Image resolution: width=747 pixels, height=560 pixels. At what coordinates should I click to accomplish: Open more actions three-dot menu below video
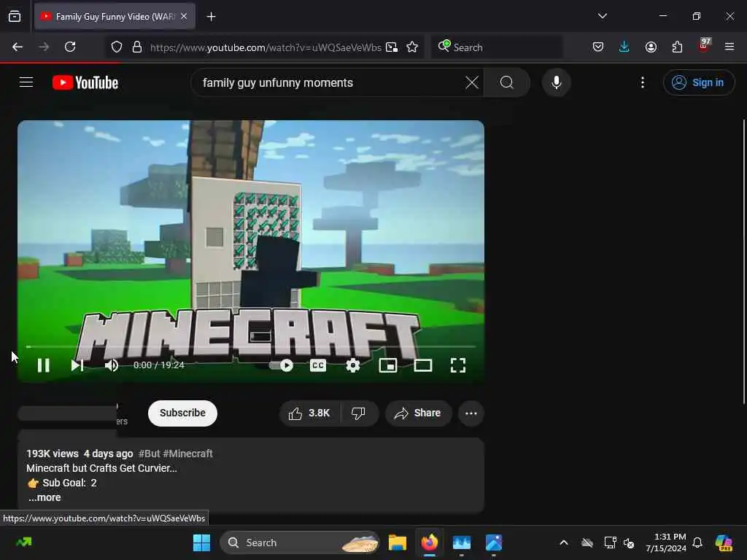point(471,413)
